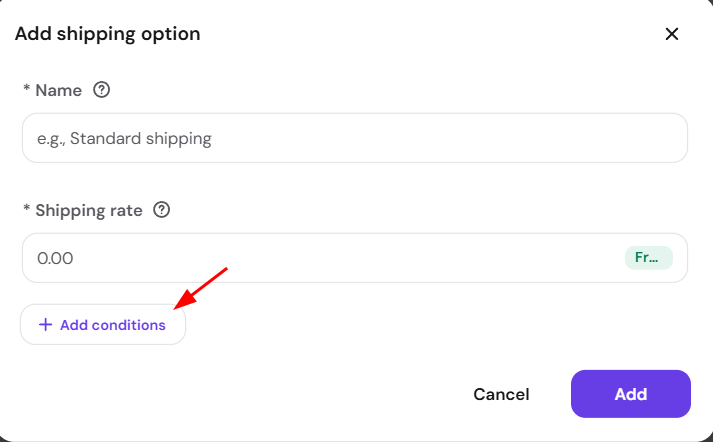
Task: Open the help tooltip next to Name
Action: tap(101, 90)
